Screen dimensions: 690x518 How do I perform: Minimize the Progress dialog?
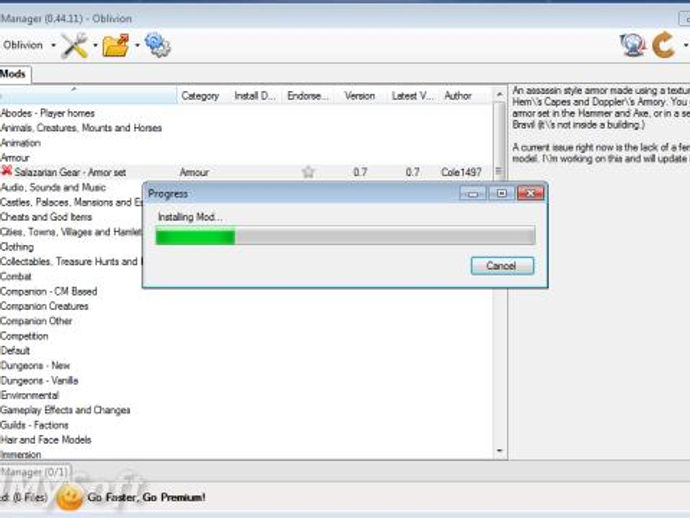click(x=473, y=193)
